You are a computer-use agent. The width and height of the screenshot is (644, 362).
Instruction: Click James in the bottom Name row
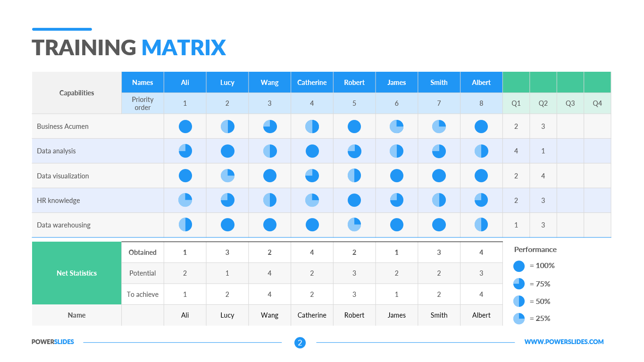click(397, 315)
